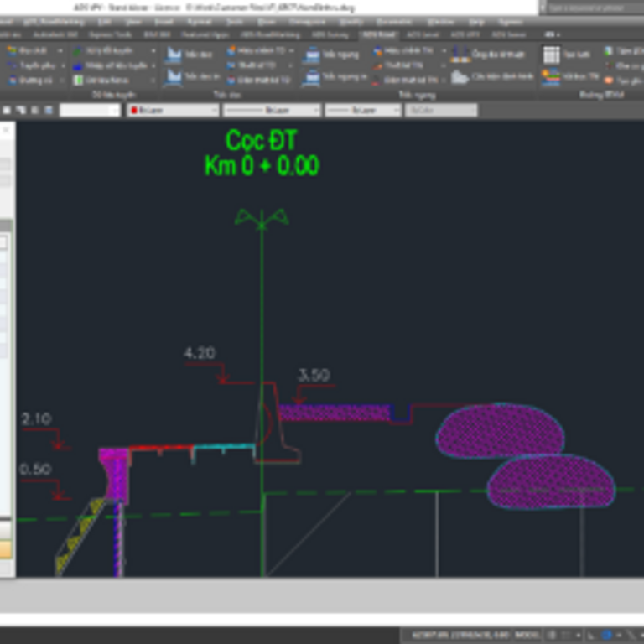Open the Tạo lưới grid table tool
The image size is (644, 644).
(551, 55)
